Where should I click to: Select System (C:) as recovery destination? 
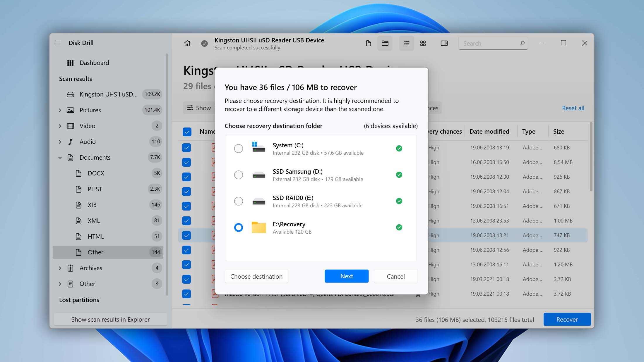click(238, 149)
